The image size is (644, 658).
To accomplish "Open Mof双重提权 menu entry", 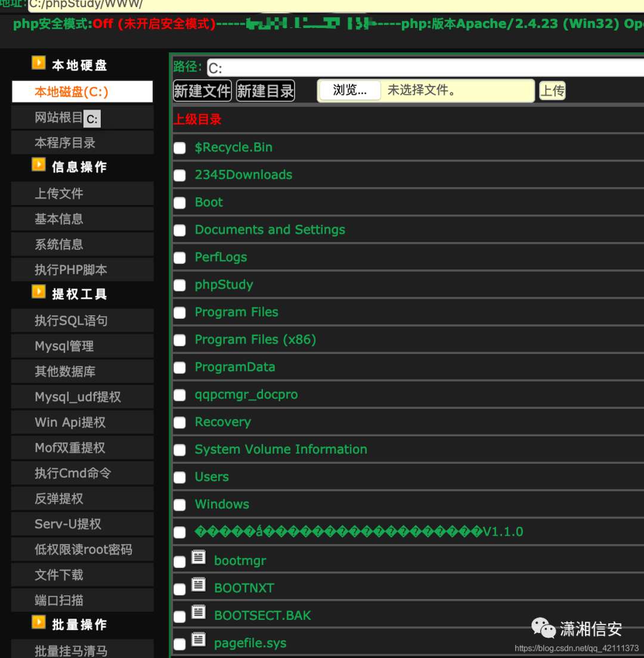I will click(82, 448).
